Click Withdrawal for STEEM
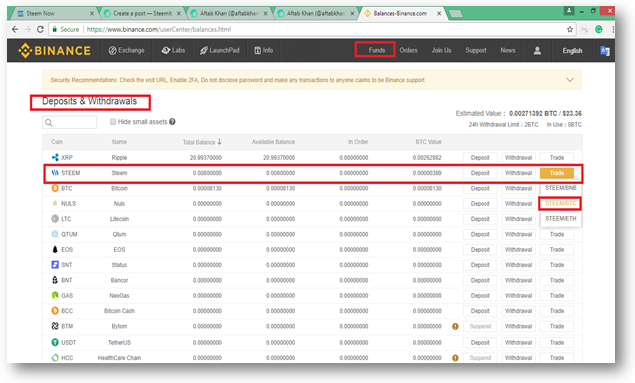The image size is (635, 383). 518,173
